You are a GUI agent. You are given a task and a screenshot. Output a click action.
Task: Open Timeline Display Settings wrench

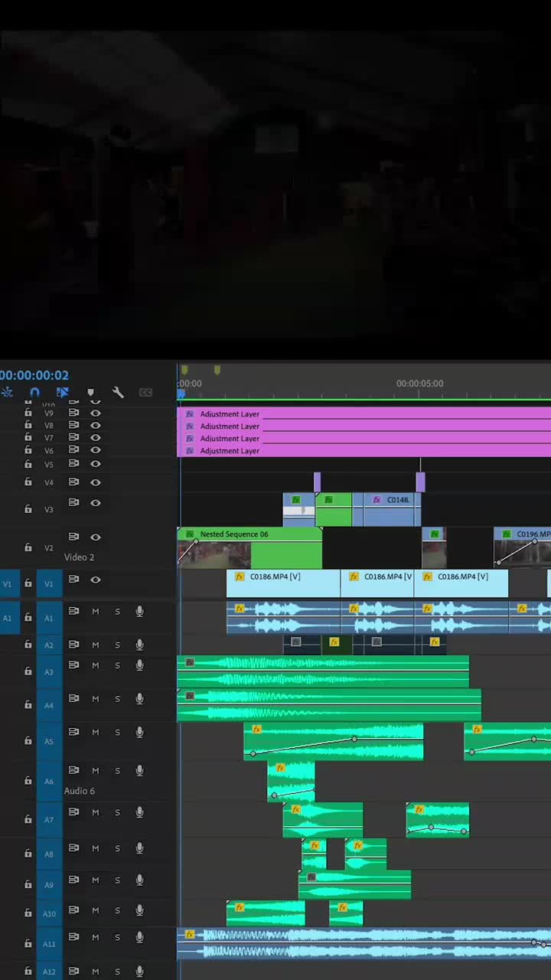118,393
